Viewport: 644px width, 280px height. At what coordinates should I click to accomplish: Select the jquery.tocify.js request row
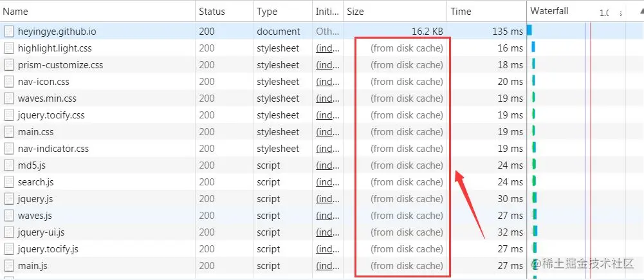[x=263, y=249]
